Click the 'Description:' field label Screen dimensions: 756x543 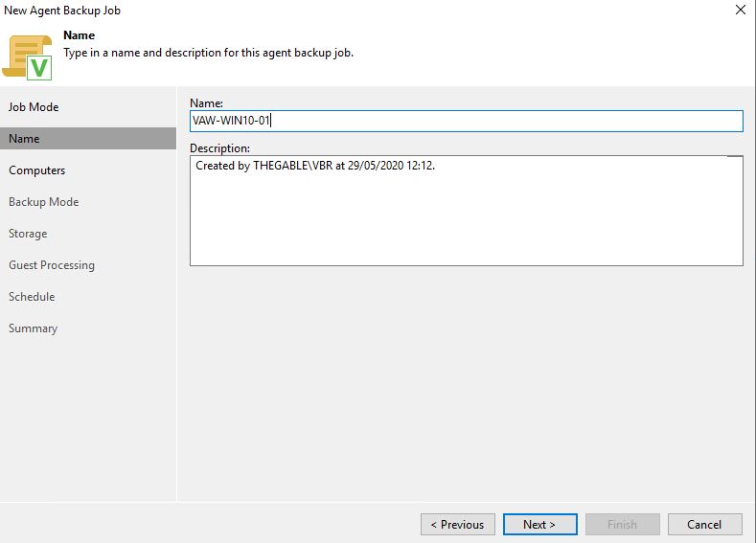click(x=219, y=148)
